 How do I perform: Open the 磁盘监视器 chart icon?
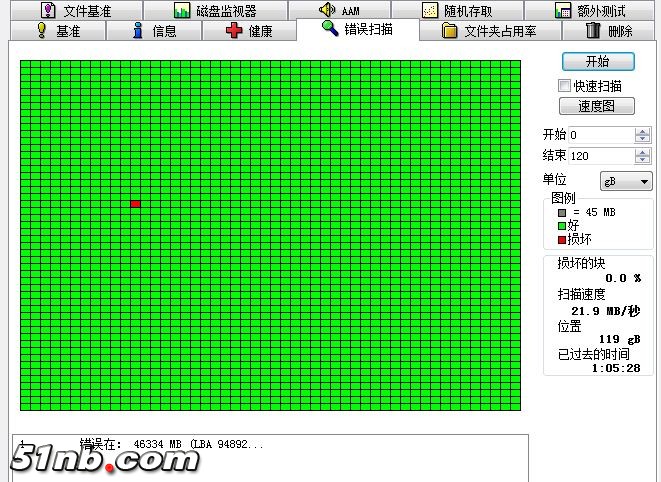click(181, 11)
